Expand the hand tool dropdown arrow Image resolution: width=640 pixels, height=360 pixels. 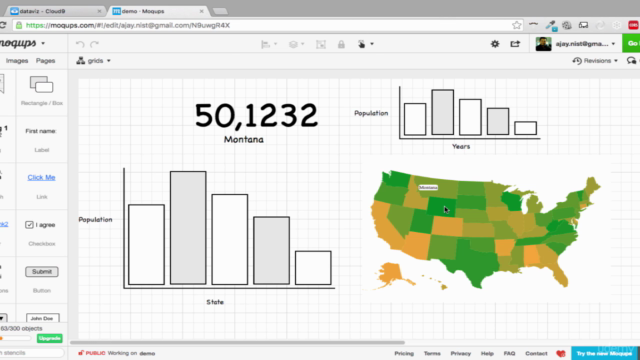[x=372, y=44]
